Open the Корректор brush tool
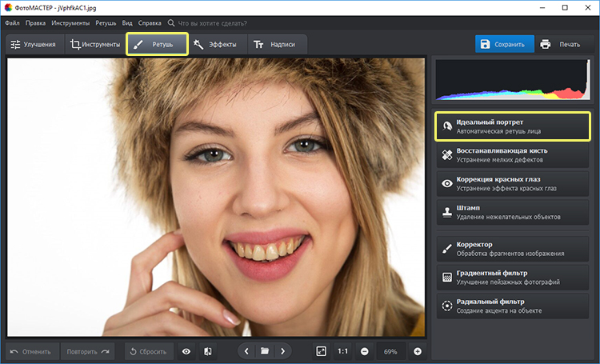 512,249
